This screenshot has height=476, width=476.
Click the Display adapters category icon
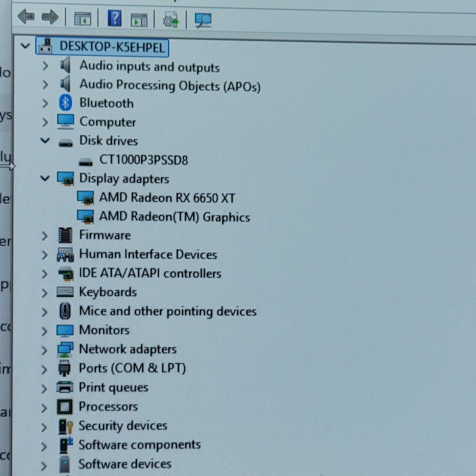[x=66, y=179]
